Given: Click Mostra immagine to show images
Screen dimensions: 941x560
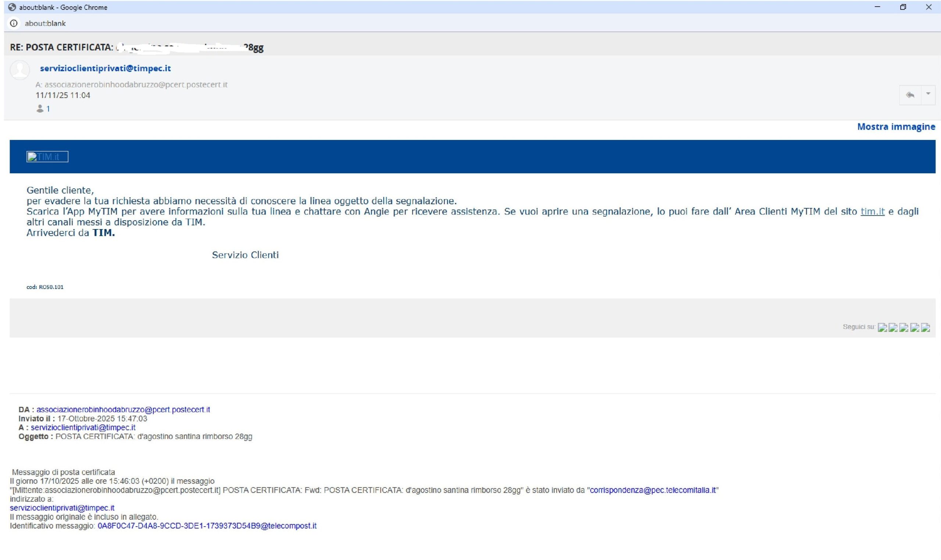Looking at the screenshot, I should (x=896, y=127).
